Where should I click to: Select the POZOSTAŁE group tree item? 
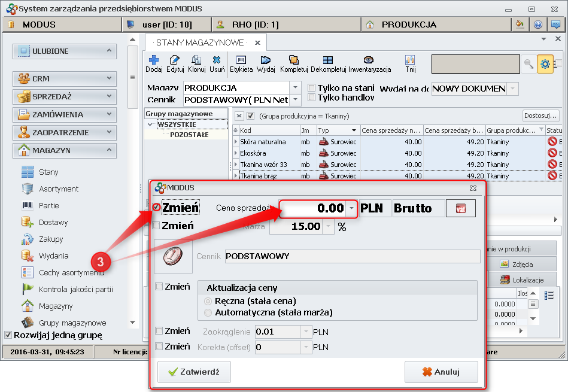tap(189, 135)
